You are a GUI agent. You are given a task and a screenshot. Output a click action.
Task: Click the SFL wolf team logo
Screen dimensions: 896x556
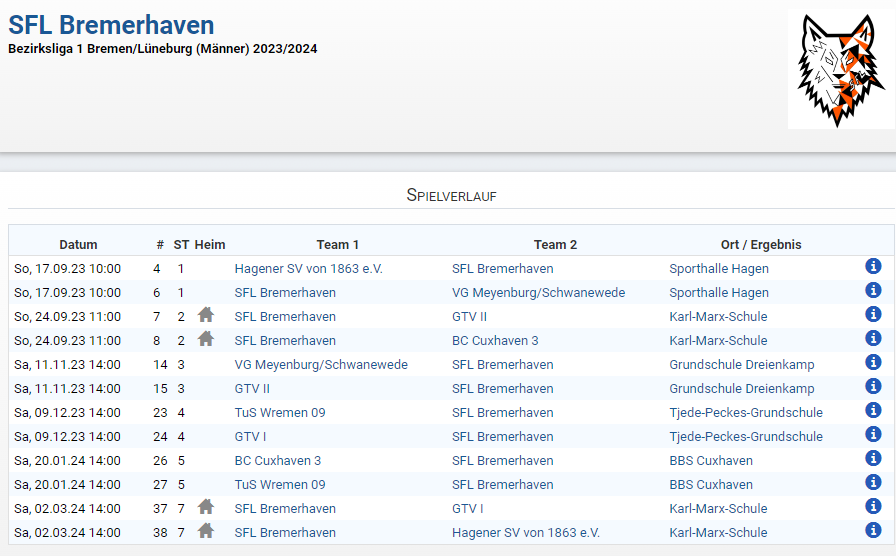pos(841,69)
